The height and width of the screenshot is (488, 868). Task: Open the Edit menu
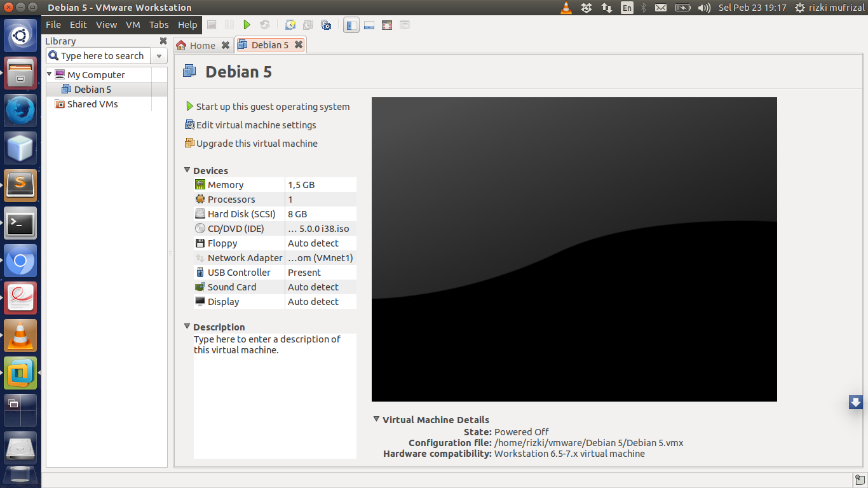(78, 25)
